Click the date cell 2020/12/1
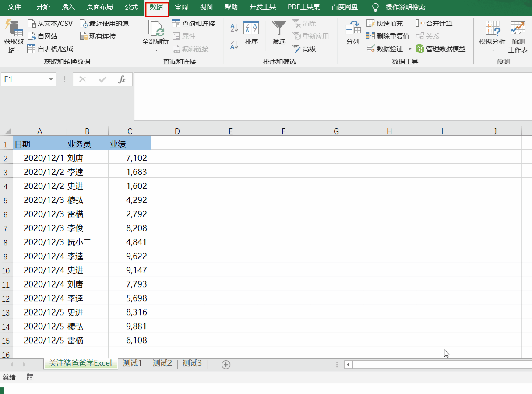The width and height of the screenshot is (532, 394). (x=39, y=158)
